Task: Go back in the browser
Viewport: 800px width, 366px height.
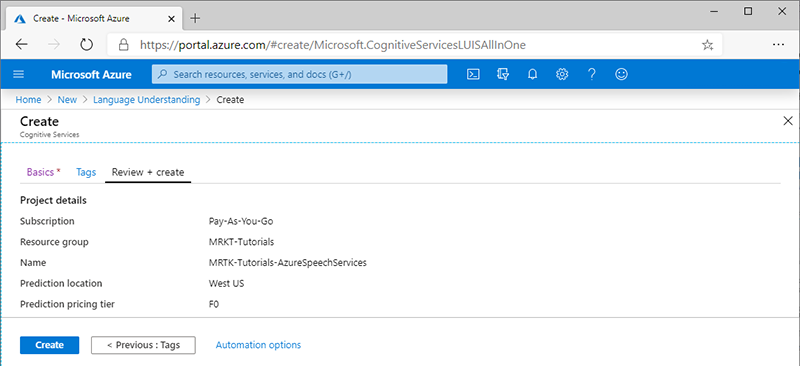Action: click(x=21, y=45)
